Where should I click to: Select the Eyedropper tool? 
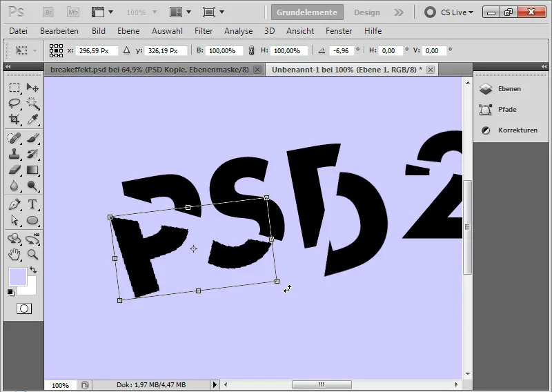pos(32,119)
